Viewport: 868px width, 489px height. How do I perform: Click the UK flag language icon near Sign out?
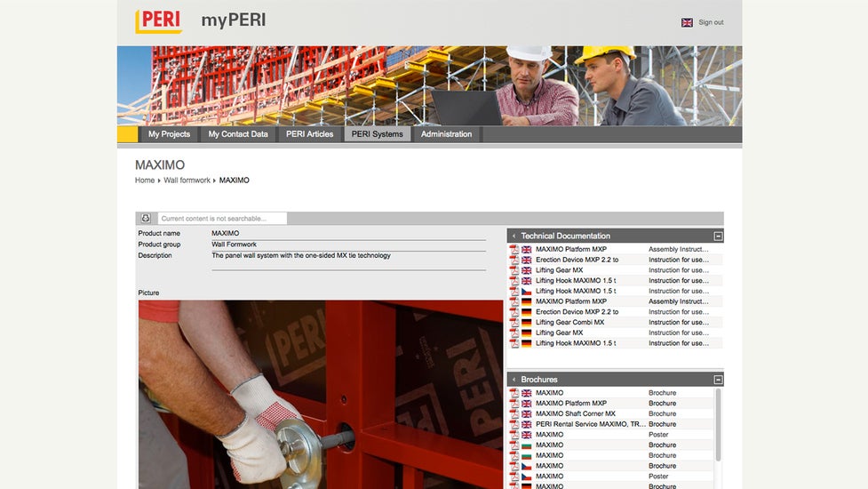pyautogui.click(x=687, y=22)
